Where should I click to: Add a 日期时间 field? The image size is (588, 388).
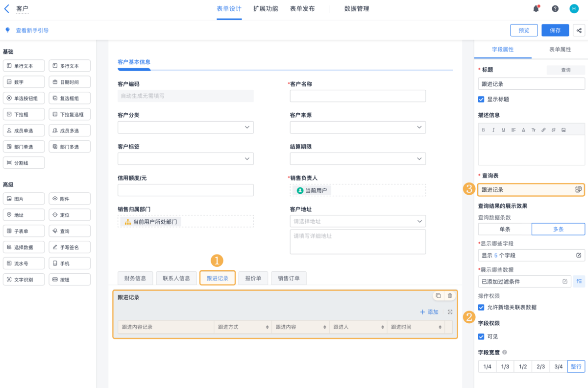70,82
